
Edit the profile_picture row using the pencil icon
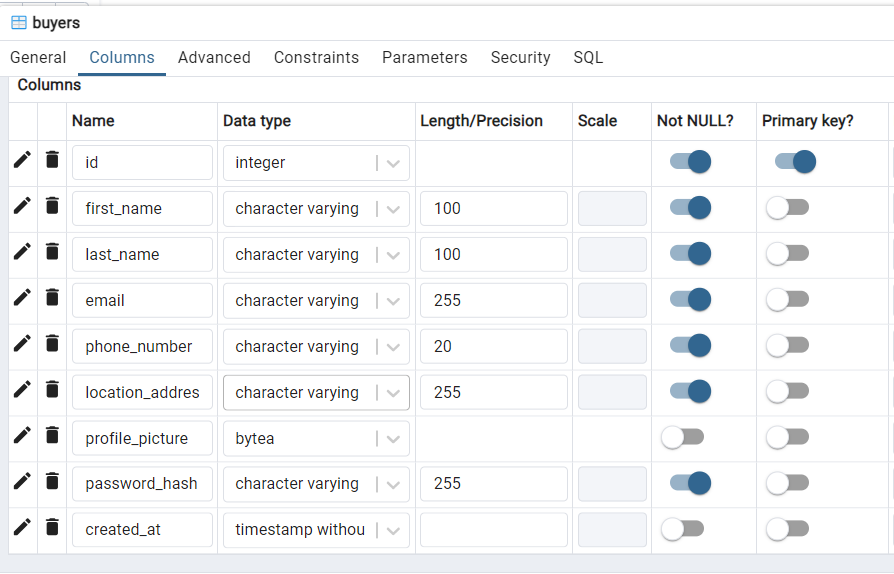22,436
